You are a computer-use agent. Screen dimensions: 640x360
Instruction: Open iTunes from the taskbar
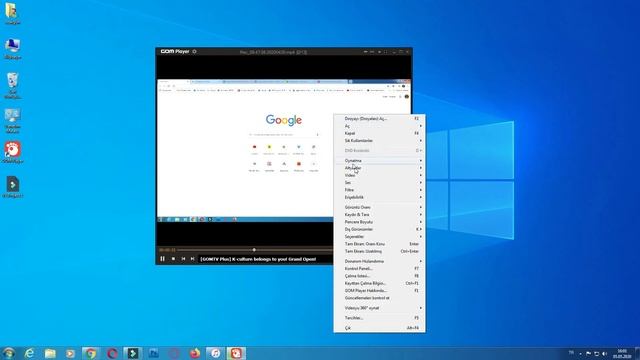coord(215,353)
